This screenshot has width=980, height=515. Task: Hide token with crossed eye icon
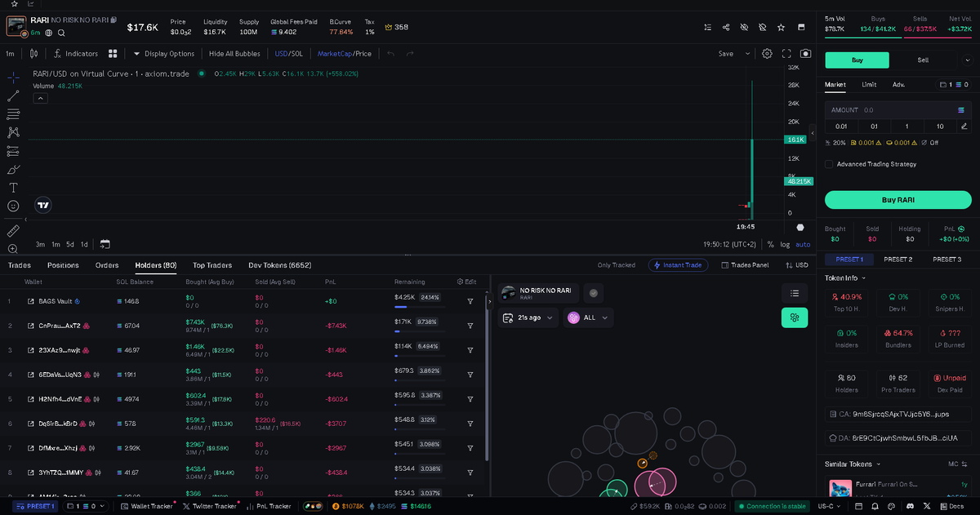(x=744, y=27)
